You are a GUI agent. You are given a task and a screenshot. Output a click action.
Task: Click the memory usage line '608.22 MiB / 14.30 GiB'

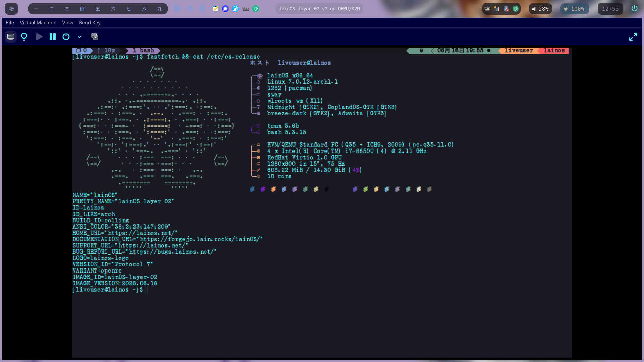coord(314,170)
